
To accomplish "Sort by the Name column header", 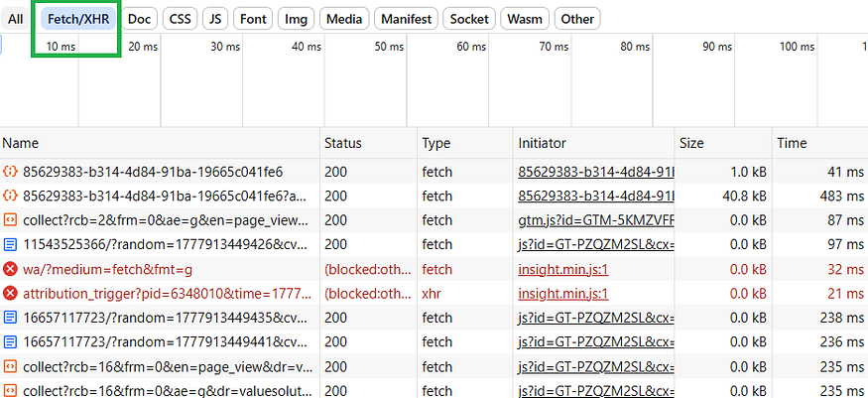I will [160, 143].
